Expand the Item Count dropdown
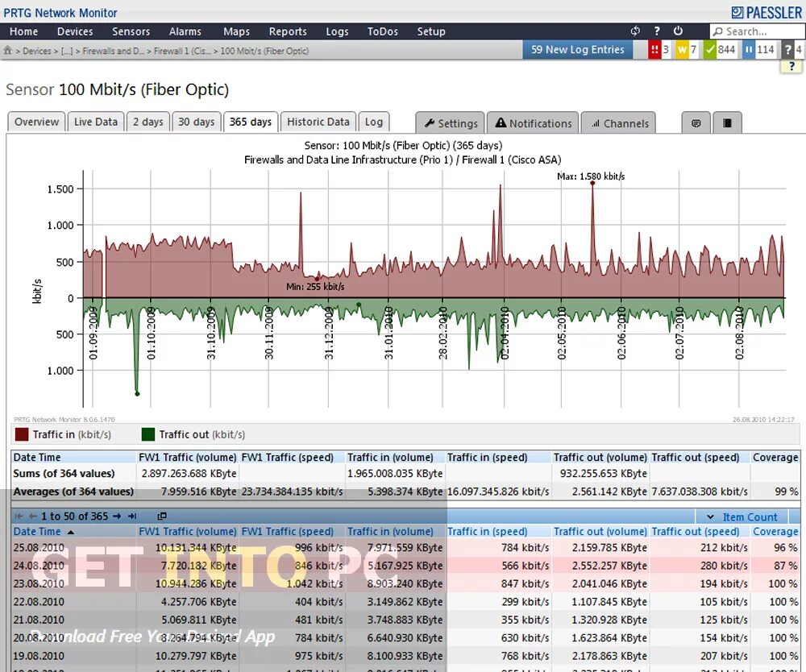 point(742,516)
